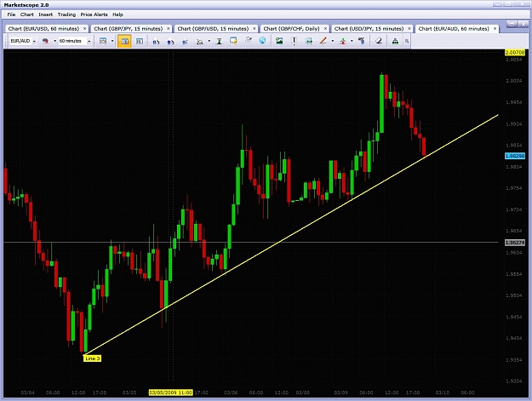Click the toolbar overflow chevron at the right end
532x401 pixels.
pos(407,41)
